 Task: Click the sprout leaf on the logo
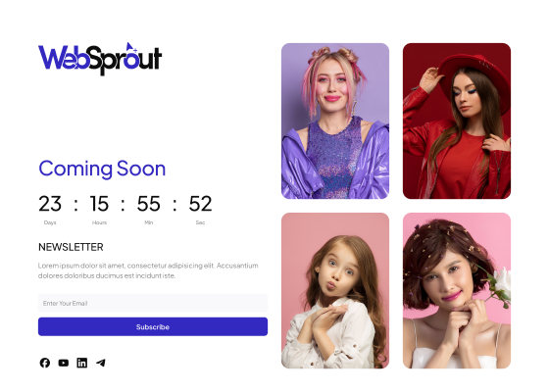130,47
